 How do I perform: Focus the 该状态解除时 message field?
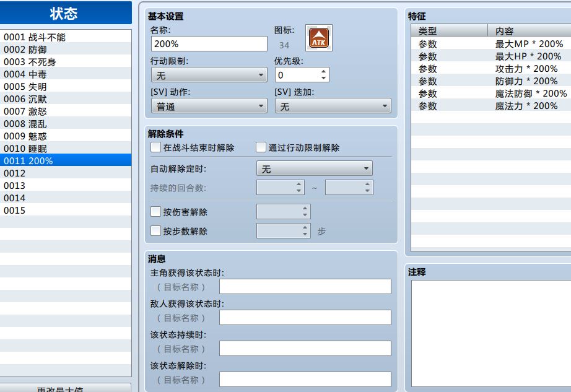click(305, 379)
